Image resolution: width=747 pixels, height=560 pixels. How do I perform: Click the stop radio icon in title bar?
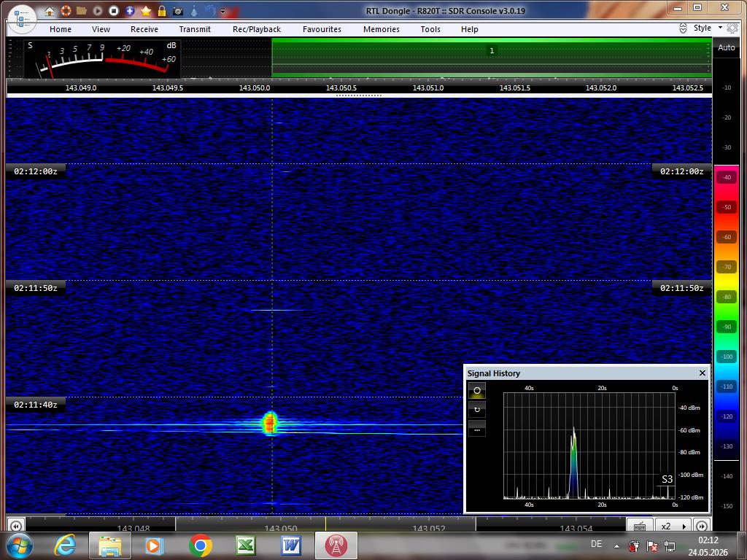(113, 11)
